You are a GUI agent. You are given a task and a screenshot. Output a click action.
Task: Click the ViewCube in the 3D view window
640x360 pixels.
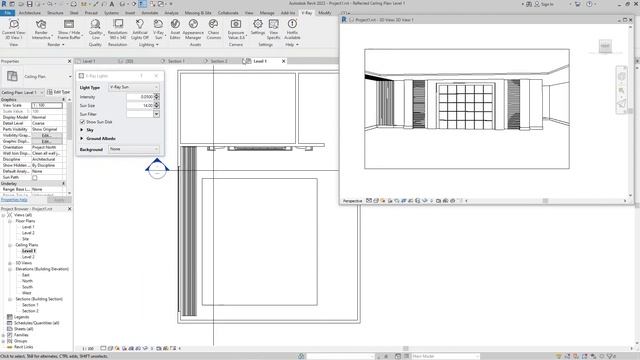[605, 46]
